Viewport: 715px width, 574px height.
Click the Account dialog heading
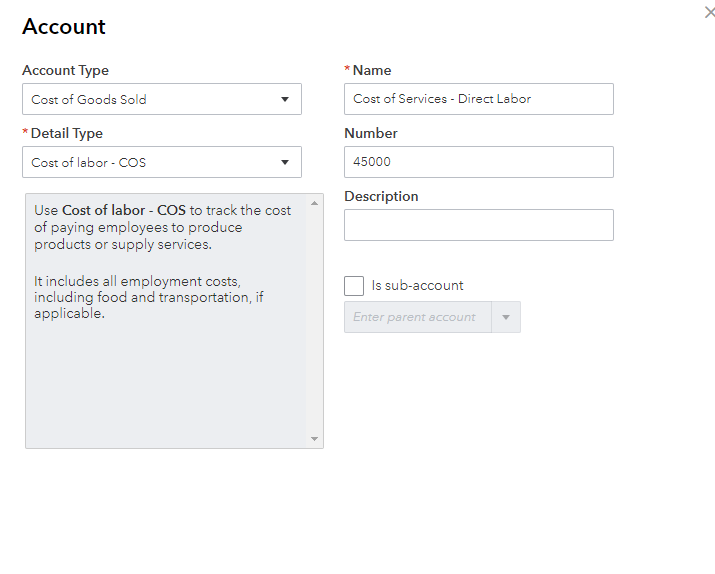(64, 27)
